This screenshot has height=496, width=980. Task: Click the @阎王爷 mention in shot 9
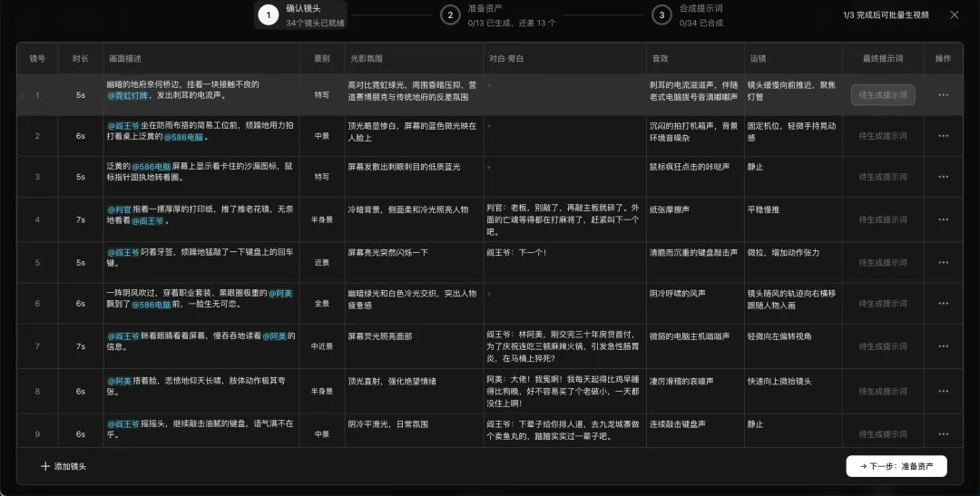(123, 423)
